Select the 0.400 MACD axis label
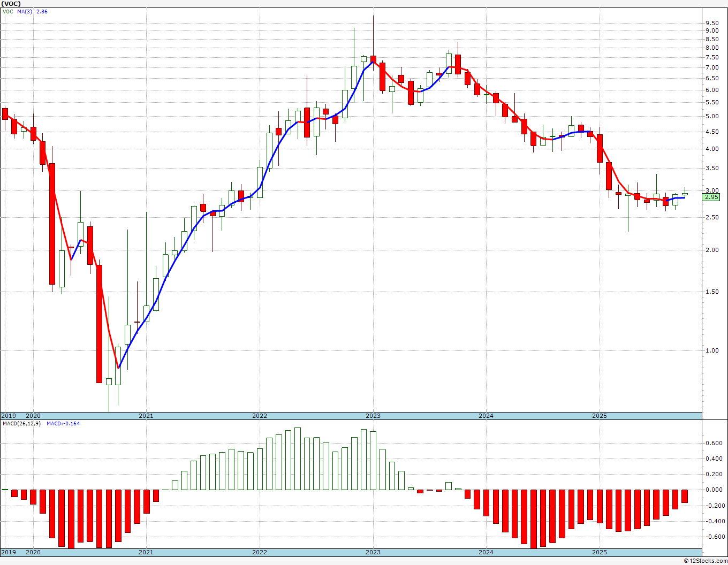Viewport: 728px width, 565px height. click(x=714, y=459)
